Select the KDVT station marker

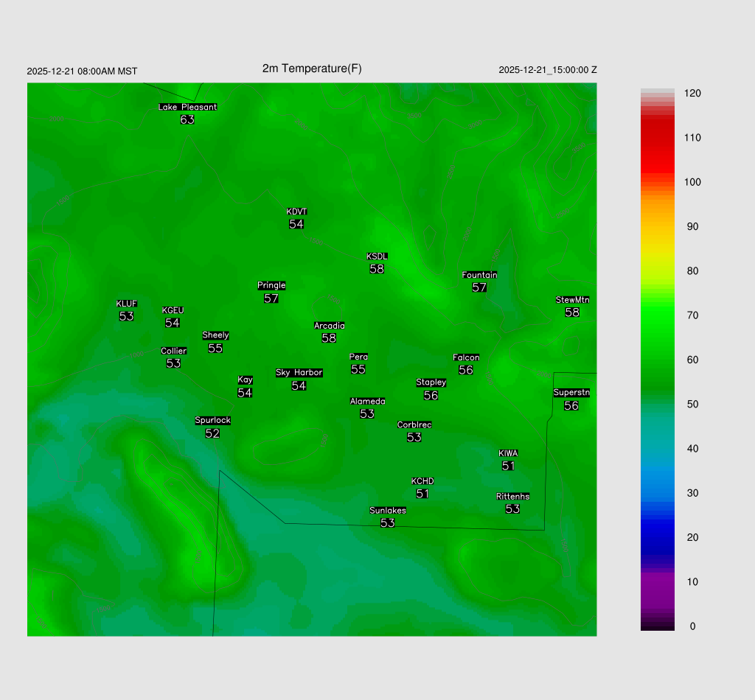(x=296, y=212)
